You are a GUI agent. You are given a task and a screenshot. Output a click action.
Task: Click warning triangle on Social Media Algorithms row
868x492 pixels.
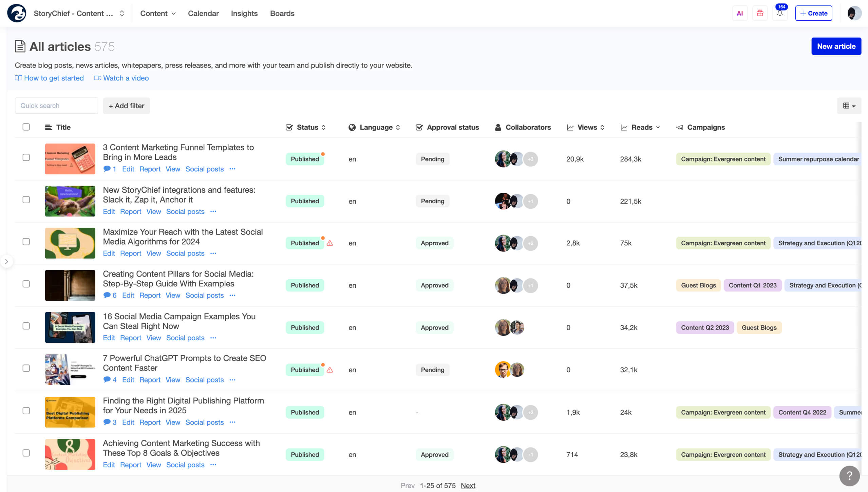click(330, 243)
